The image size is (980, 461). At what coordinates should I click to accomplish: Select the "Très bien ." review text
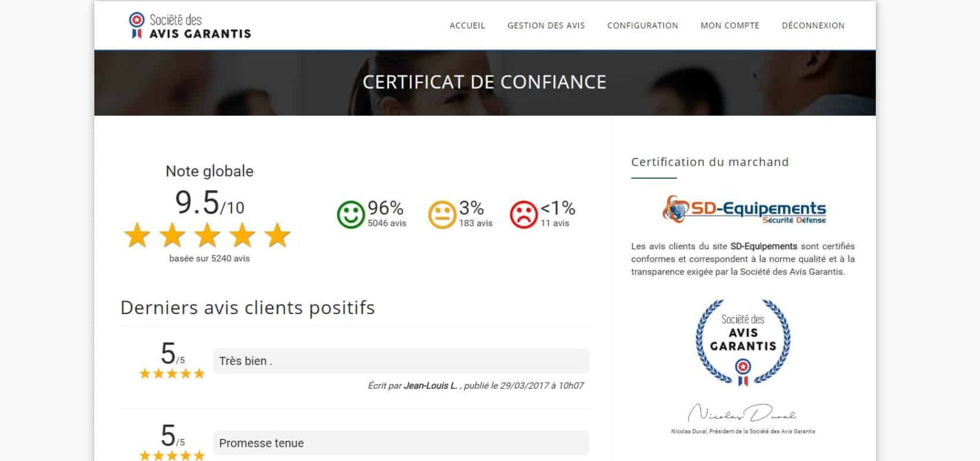click(246, 361)
